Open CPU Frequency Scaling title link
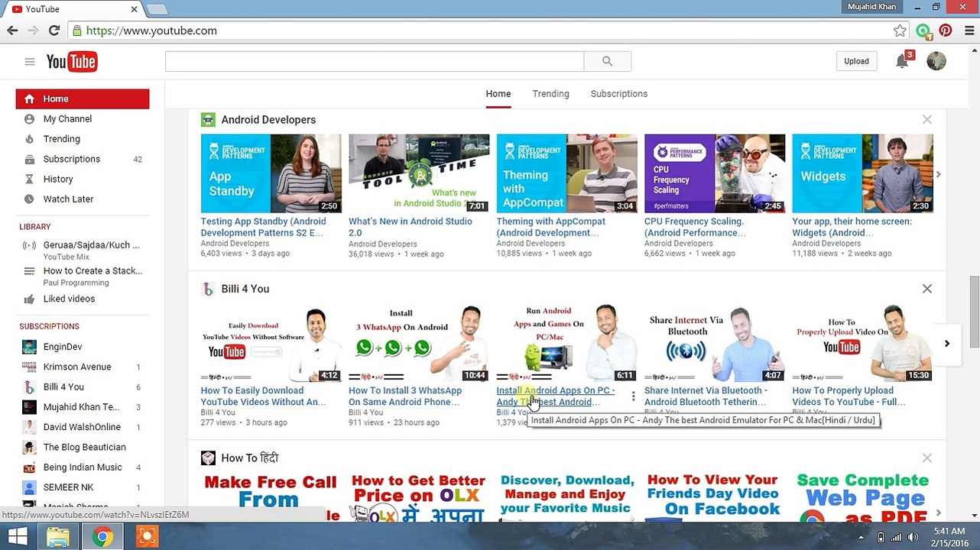This screenshot has height=550, width=980. (695, 227)
